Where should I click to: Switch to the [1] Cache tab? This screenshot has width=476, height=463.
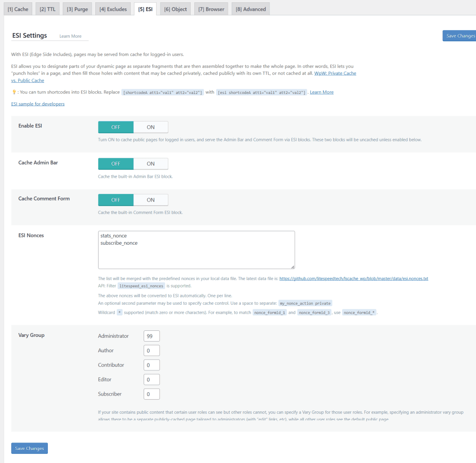click(x=18, y=8)
